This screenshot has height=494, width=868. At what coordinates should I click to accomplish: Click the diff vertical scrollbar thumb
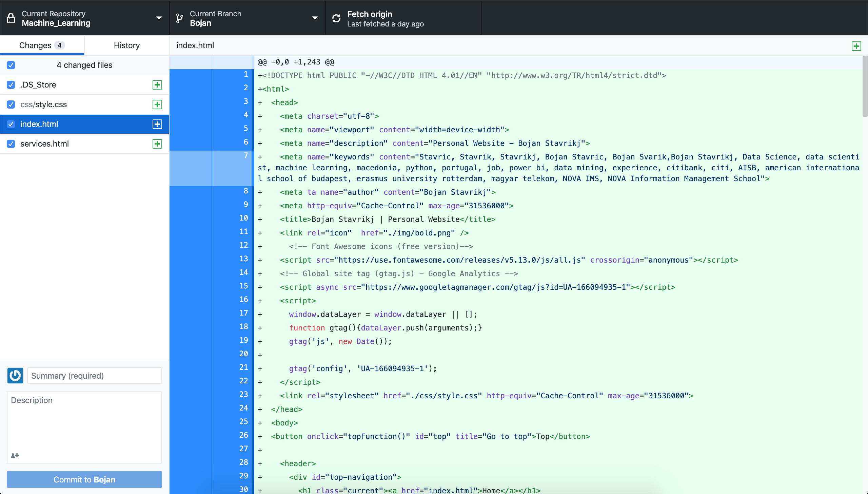click(x=865, y=87)
